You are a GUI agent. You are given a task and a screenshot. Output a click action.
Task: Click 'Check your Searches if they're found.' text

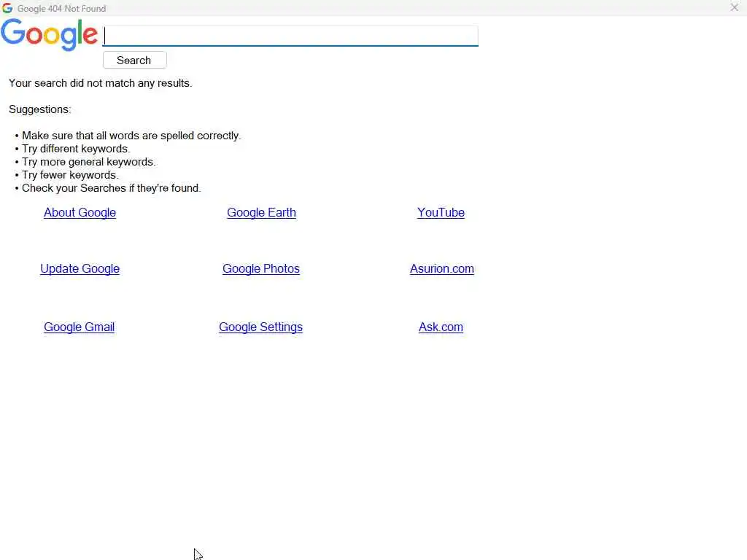click(x=112, y=188)
